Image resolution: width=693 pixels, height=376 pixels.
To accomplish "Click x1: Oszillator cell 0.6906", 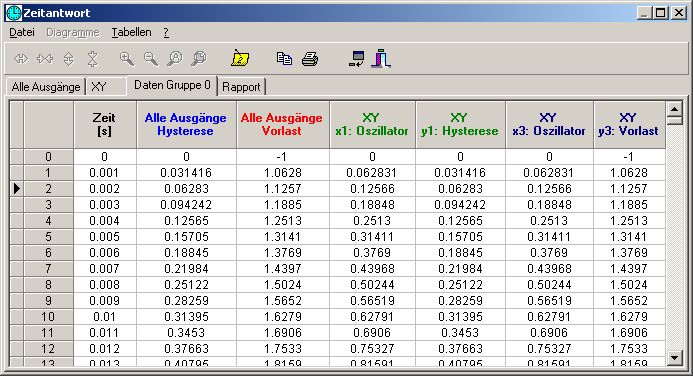I will point(372,333).
